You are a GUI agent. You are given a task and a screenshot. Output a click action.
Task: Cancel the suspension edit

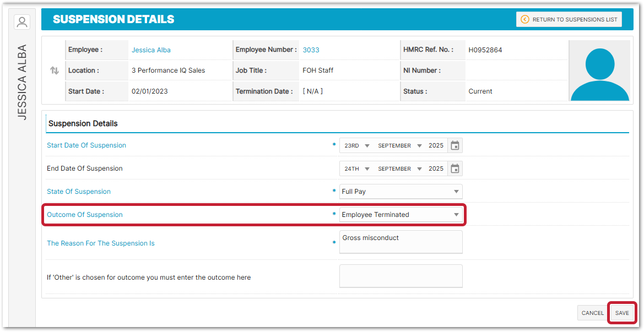[x=592, y=313]
